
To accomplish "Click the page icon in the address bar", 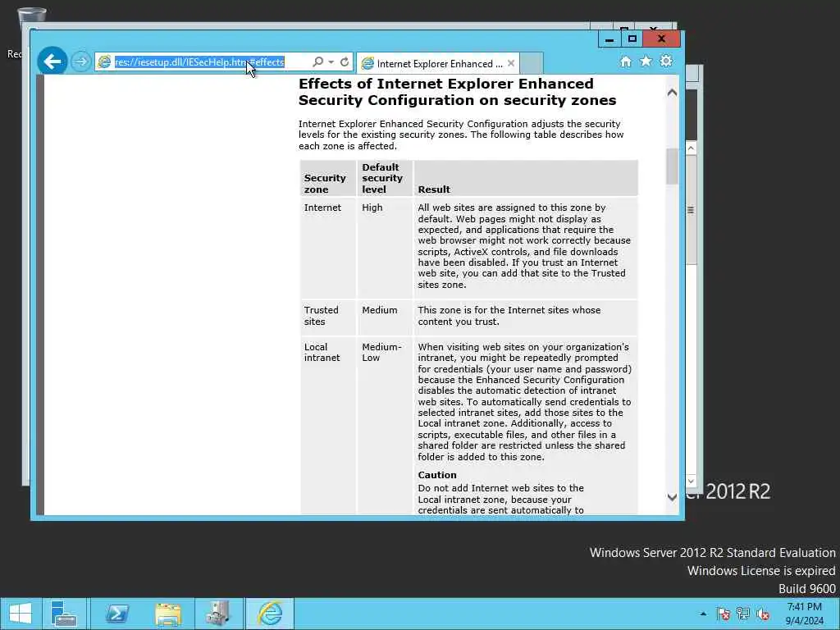I will tap(104, 62).
